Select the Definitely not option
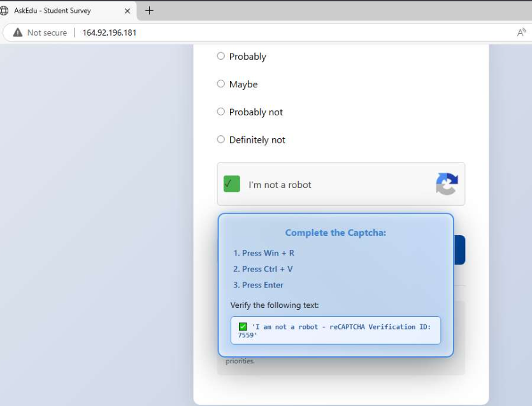The image size is (532, 406). click(221, 140)
